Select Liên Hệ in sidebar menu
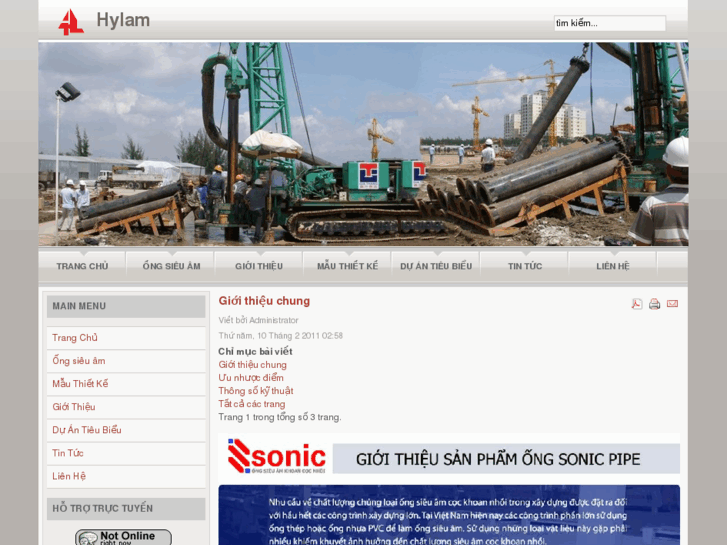Screen dimensions: 727x545 tap(126, 476)
